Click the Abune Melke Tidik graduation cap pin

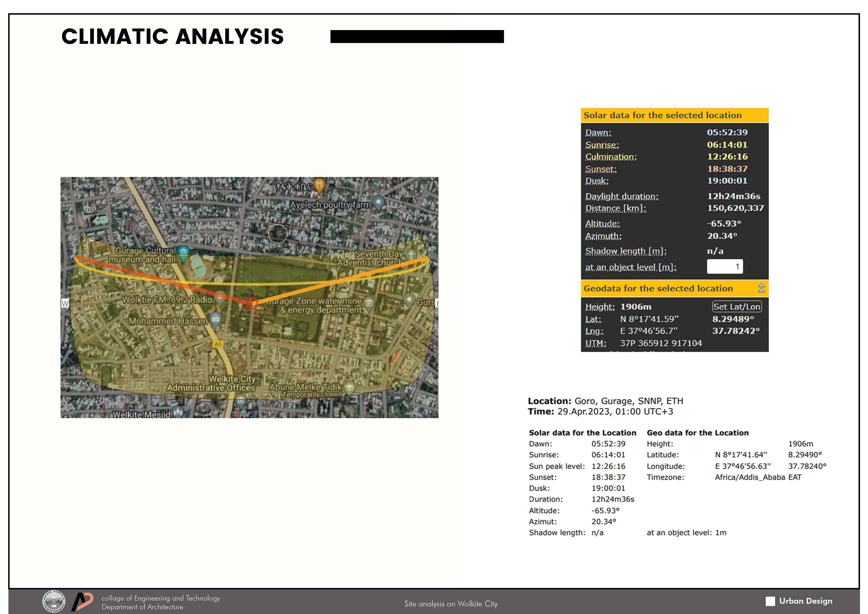[x=350, y=387]
